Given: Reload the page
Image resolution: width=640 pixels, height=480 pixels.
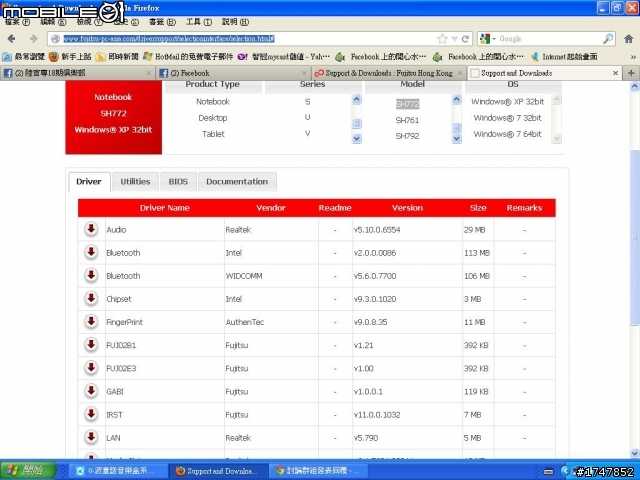Looking at the screenshot, I should pos(465,39).
